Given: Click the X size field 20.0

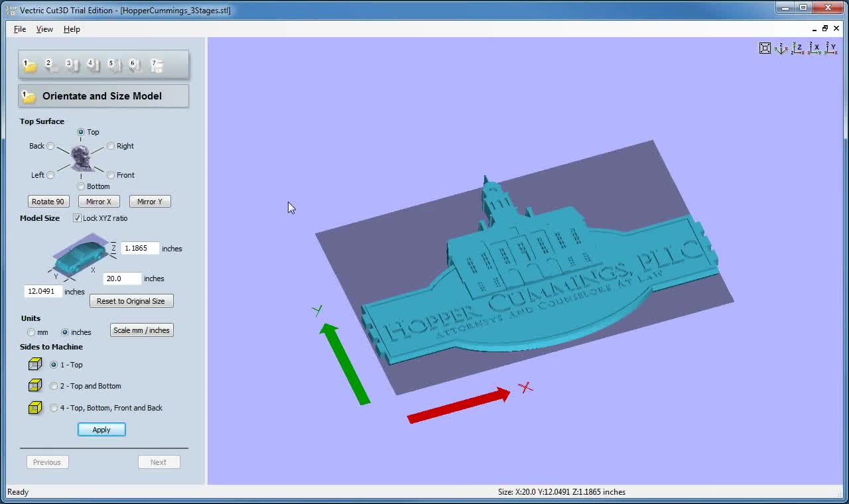Looking at the screenshot, I should (x=123, y=279).
